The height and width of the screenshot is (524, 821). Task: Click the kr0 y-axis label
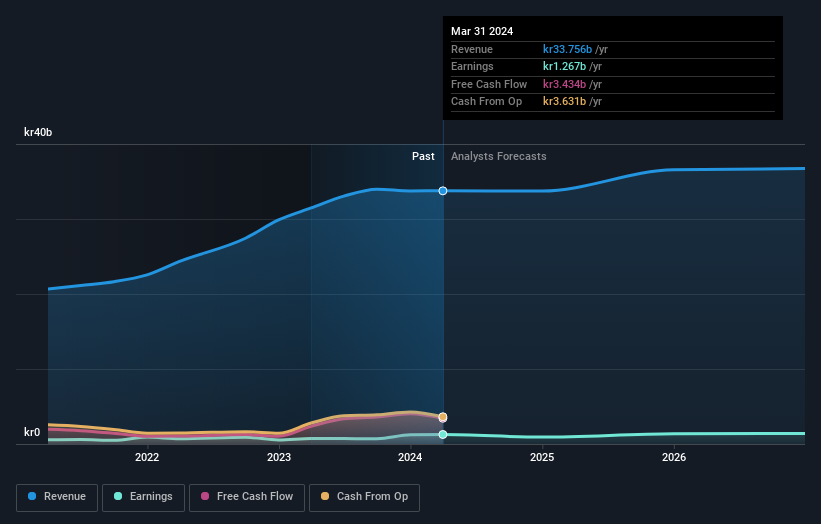(x=32, y=432)
